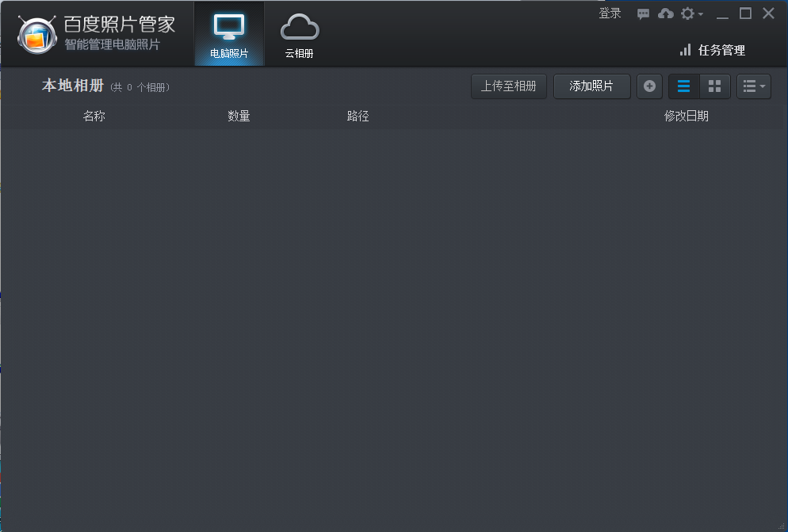Close the 百度照片管家 window

tap(768, 13)
